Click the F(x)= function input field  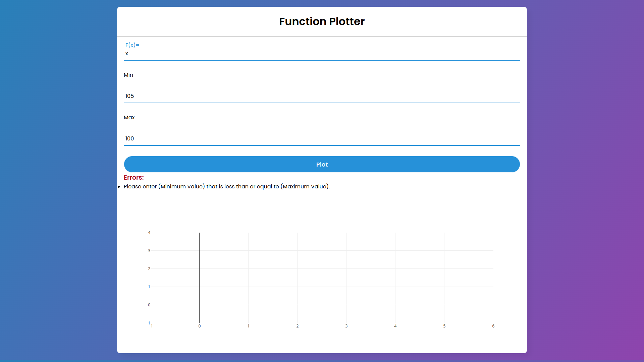point(321,54)
